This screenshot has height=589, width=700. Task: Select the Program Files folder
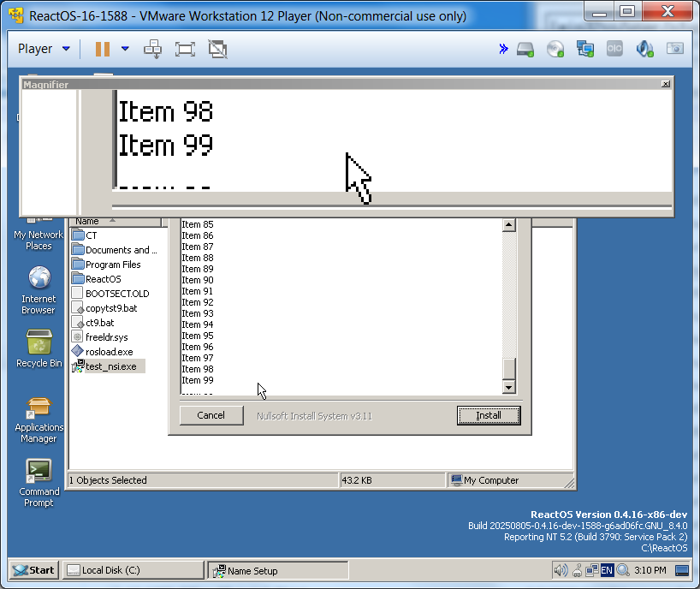(x=106, y=265)
